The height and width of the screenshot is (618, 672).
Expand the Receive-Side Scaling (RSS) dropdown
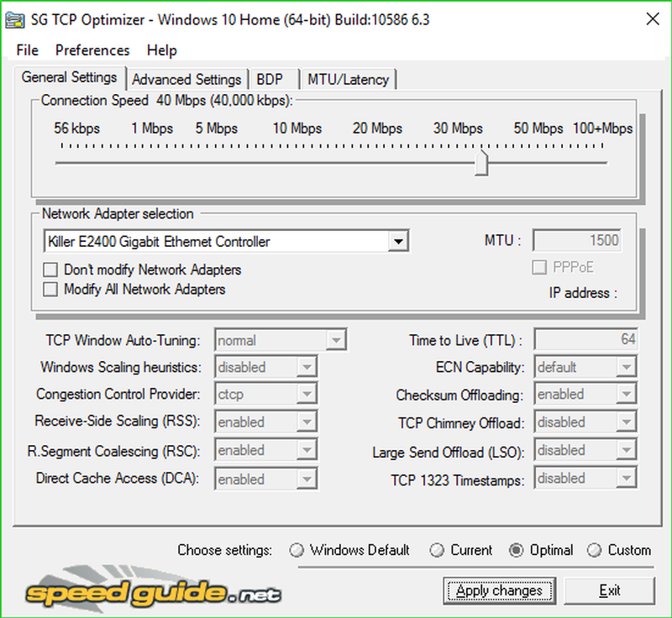tap(307, 422)
